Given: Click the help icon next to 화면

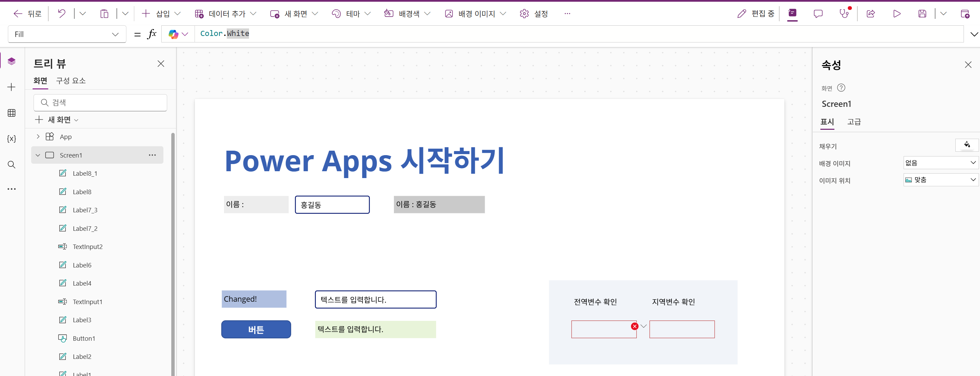Looking at the screenshot, I should 841,88.
